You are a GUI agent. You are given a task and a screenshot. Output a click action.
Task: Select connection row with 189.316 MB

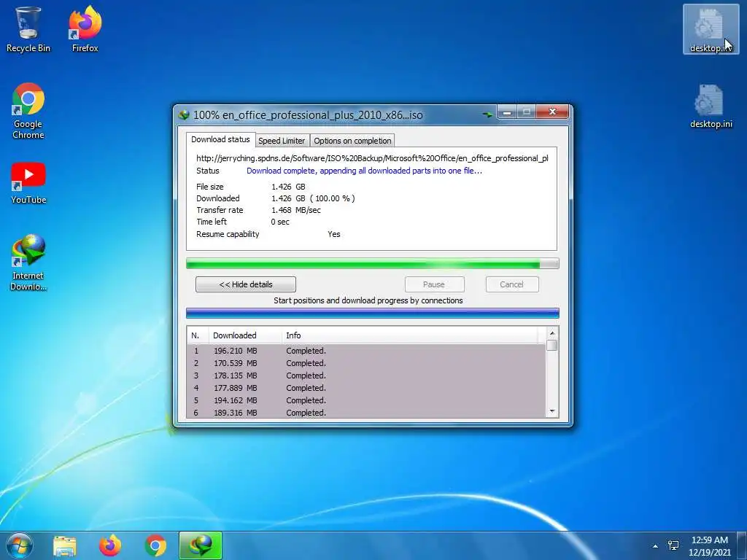tap(366, 413)
